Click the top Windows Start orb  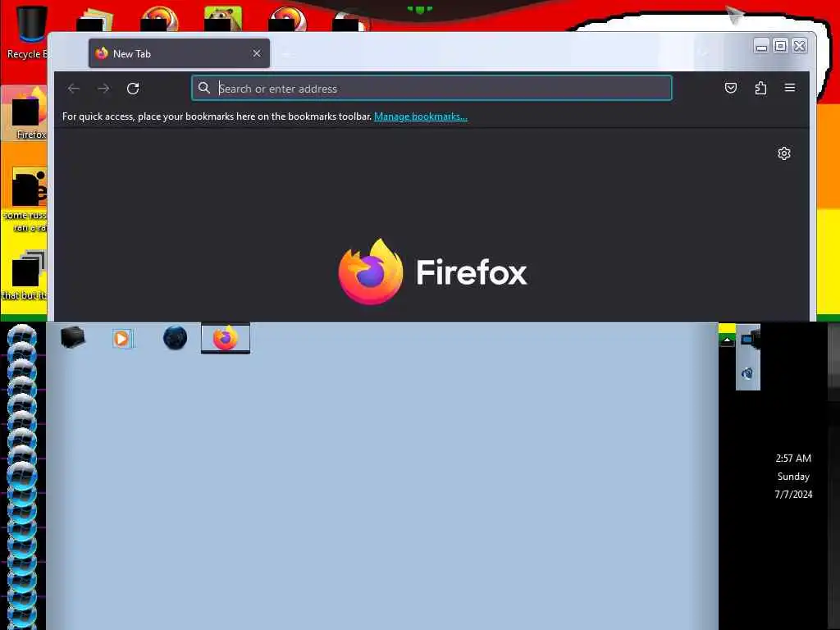pos(22,337)
